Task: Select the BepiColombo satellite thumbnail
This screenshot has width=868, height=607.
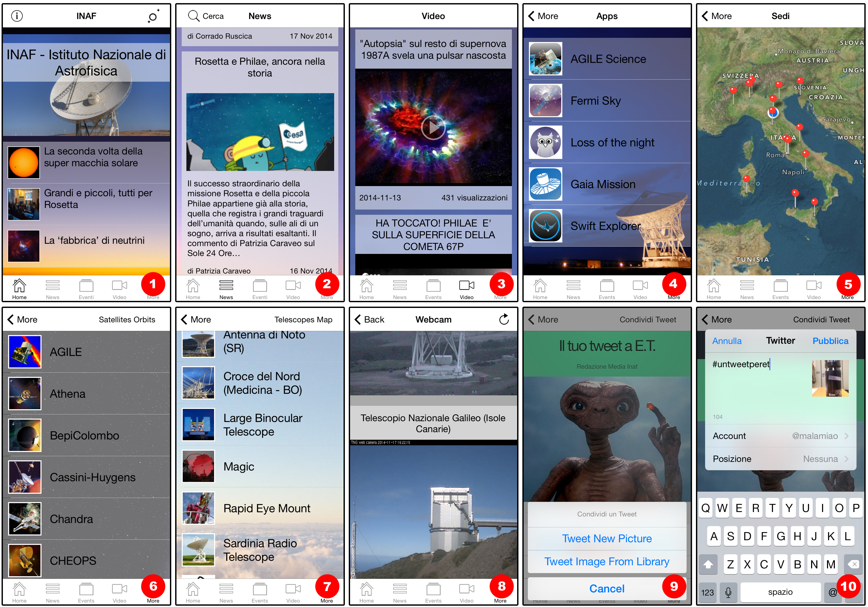Action: pyautogui.click(x=25, y=435)
